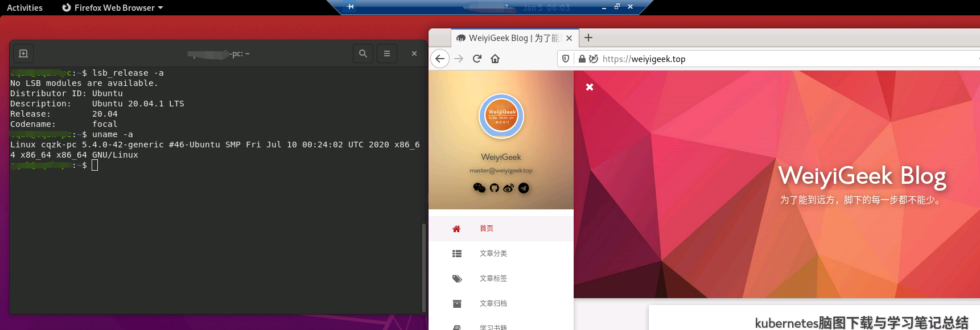Close the blog sidebar with white X
980x330 pixels.
point(590,87)
